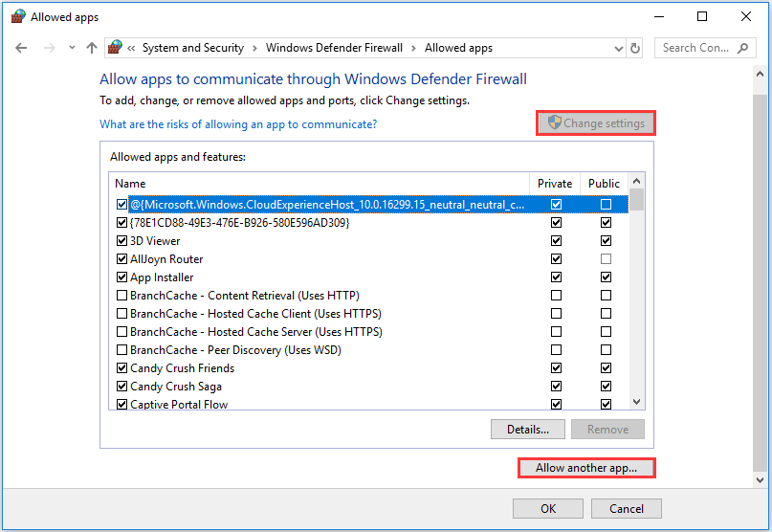Click the firewall icon in address bar
The width and height of the screenshot is (772, 532).
click(115, 48)
